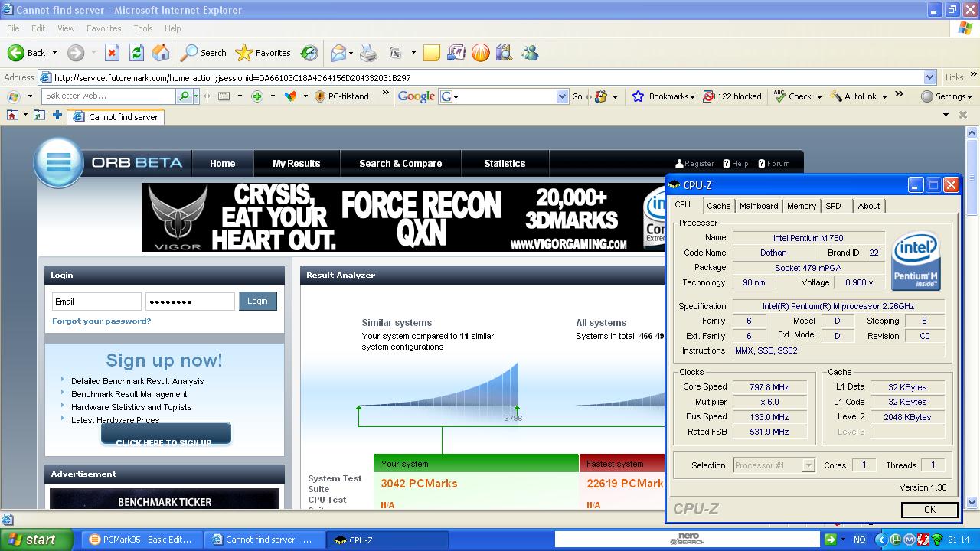Click the Forward navigation arrow icon
This screenshot has height=551, width=980.
(x=75, y=53)
